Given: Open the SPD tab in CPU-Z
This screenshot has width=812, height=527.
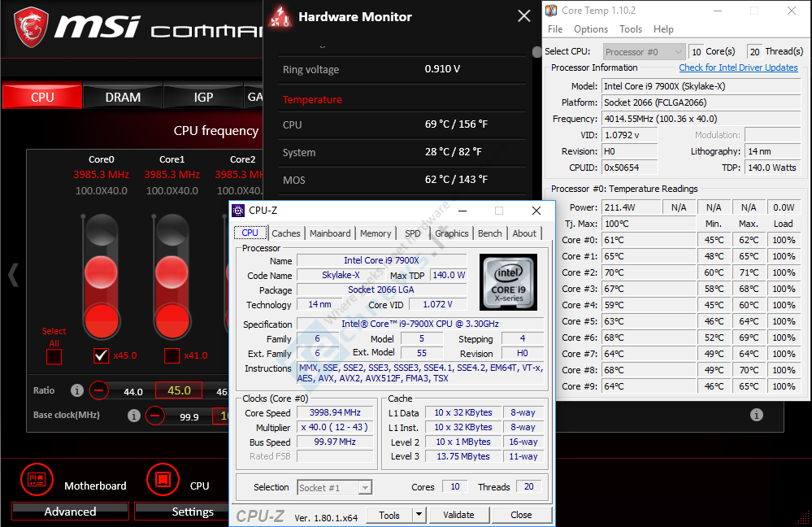Looking at the screenshot, I should pyautogui.click(x=413, y=233).
